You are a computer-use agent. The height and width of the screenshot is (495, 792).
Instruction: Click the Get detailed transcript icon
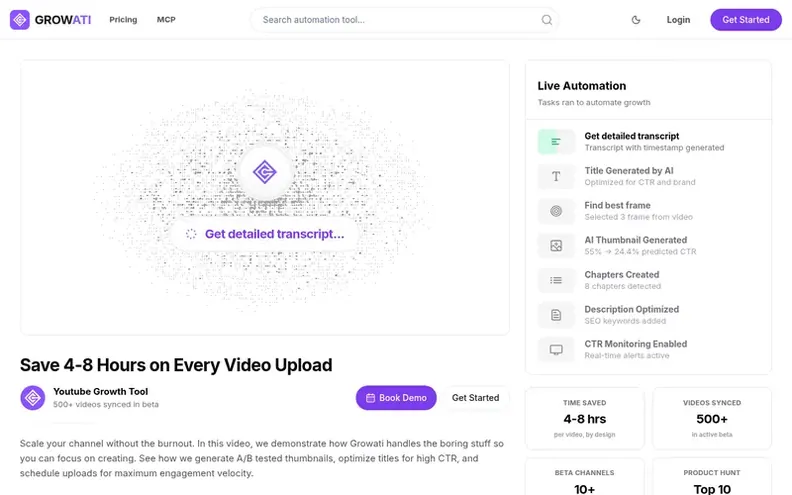(556, 142)
